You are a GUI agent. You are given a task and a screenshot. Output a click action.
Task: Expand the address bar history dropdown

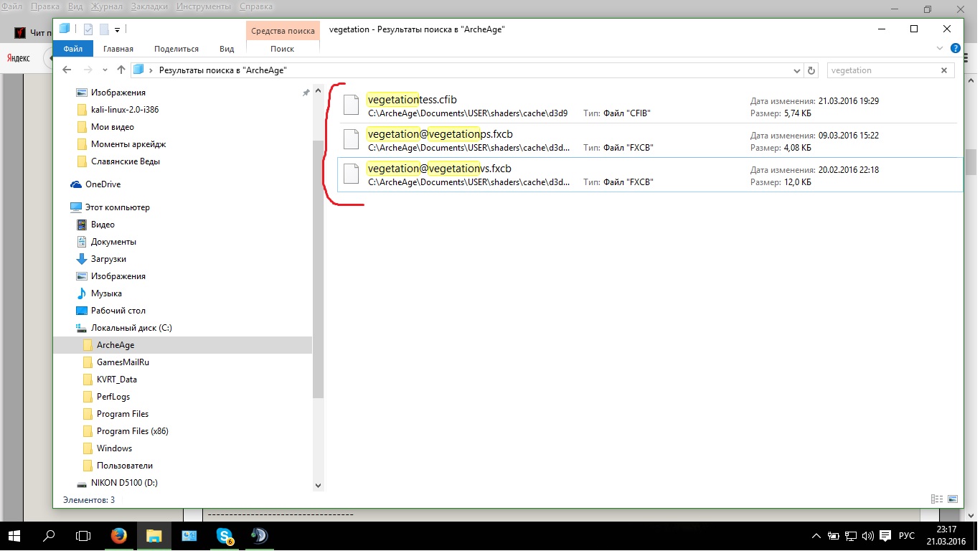click(x=797, y=70)
